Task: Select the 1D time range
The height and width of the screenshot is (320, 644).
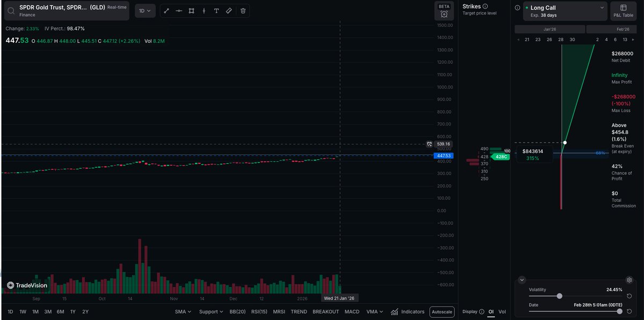Action: [11, 311]
